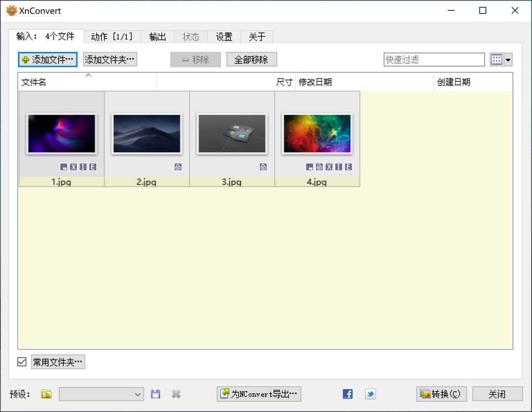Sort by 文件名 column header
This screenshot has height=412, width=532.
tap(87, 82)
